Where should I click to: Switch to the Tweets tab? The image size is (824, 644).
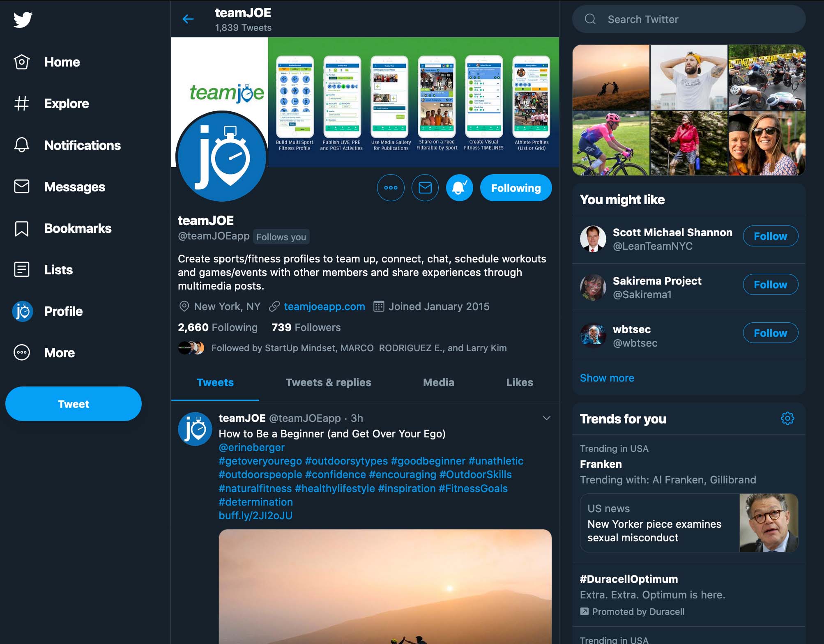pyautogui.click(x=215, y=382)
